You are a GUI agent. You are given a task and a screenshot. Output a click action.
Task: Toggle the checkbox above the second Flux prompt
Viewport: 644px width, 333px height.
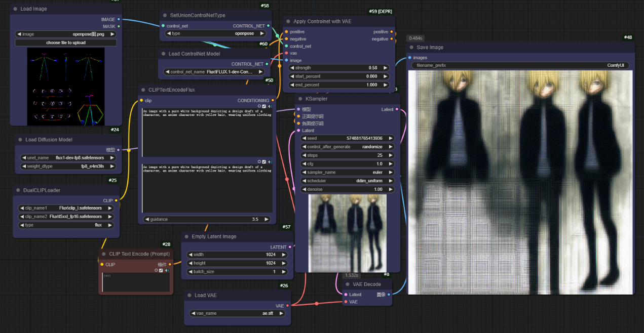point(263,162)
